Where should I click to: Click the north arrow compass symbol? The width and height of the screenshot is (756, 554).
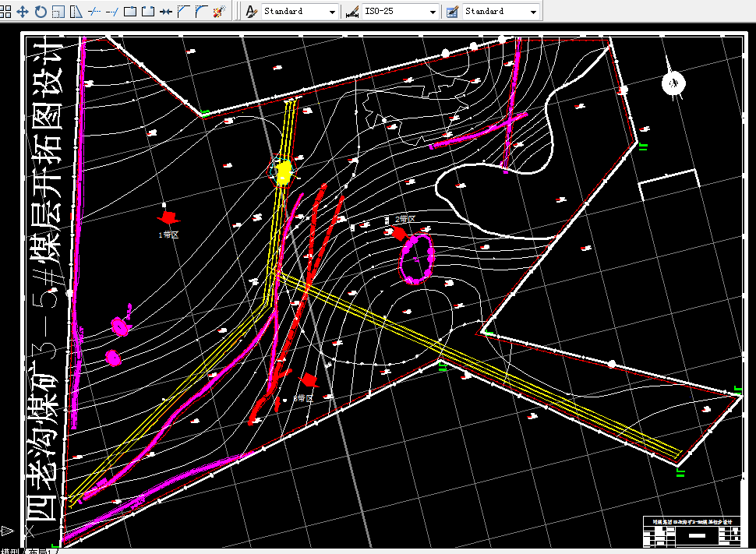(x=673, y=83)
